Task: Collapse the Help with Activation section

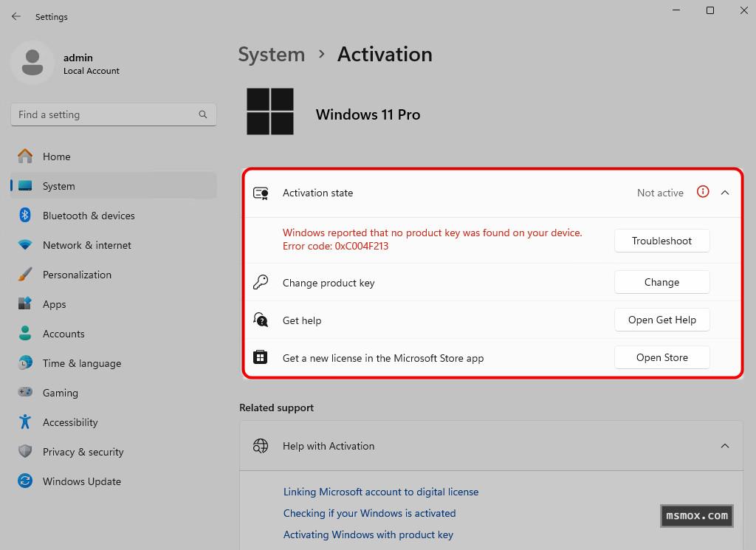Action: (725, 446)
